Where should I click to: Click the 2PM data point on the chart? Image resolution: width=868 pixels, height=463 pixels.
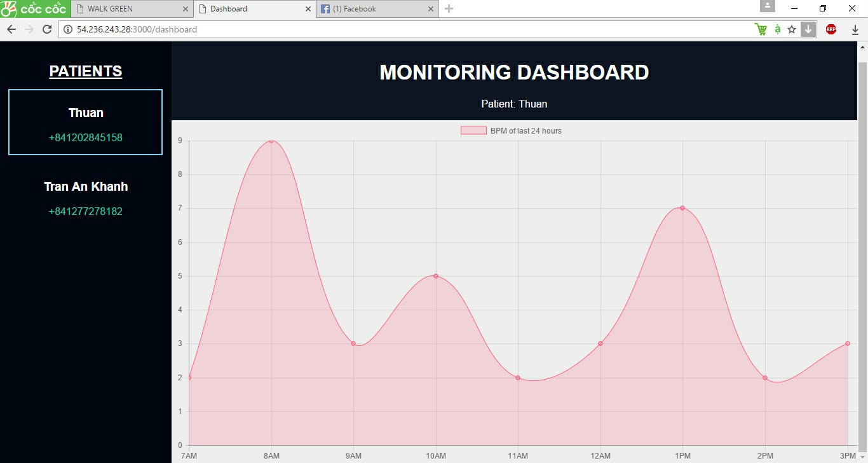[x=765, y=378]
